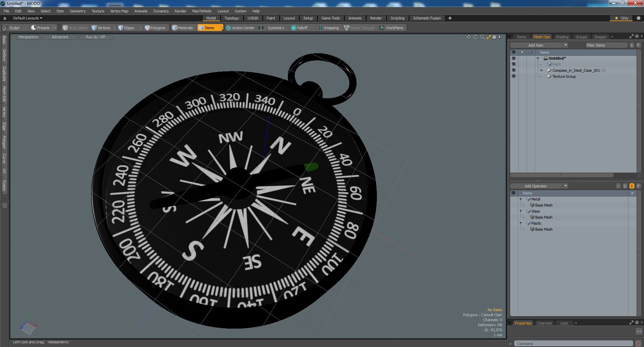
Task: Select Texture Group in the item list
Action: point(564,76)
